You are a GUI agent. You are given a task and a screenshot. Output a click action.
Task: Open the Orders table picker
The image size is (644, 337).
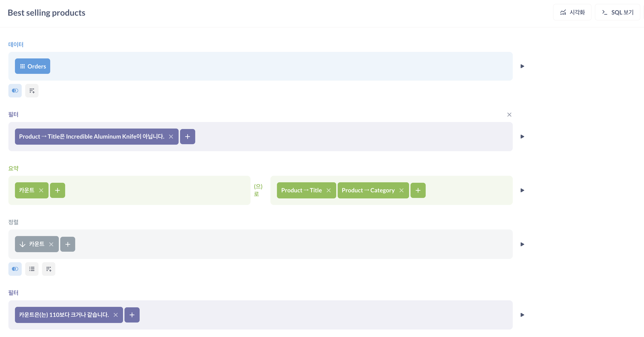pyautogui.click(x=32, y=66)
